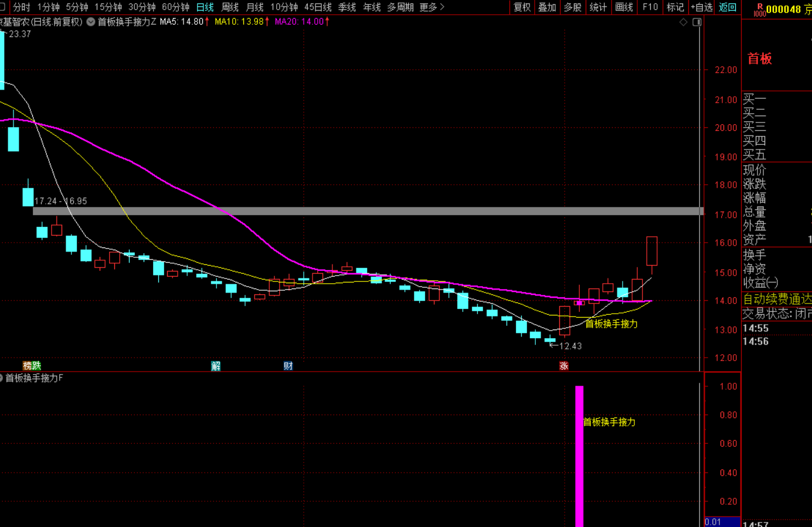Select the 60分钟 period tab
The image size is (812, 527).
(x=175, y=7)
